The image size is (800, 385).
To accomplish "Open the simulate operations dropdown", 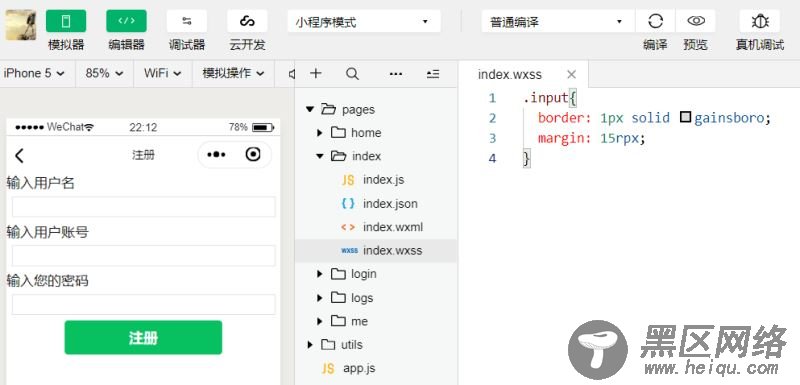I will tap(233, 73).
